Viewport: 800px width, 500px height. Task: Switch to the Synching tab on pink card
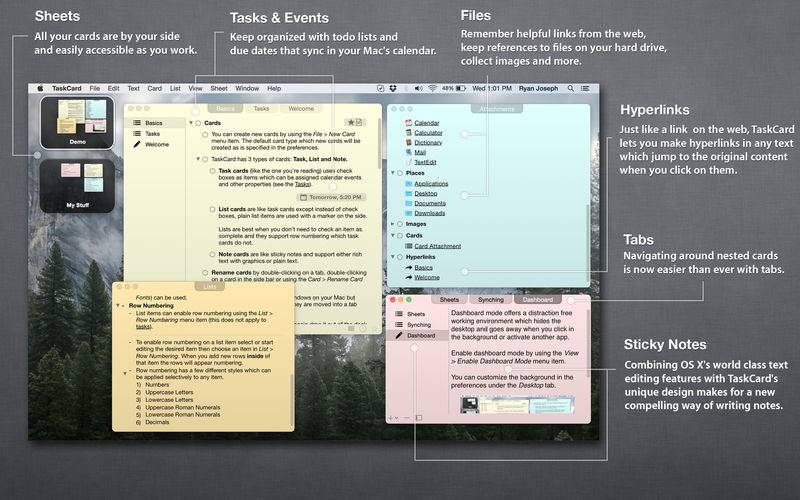(491, 299)
